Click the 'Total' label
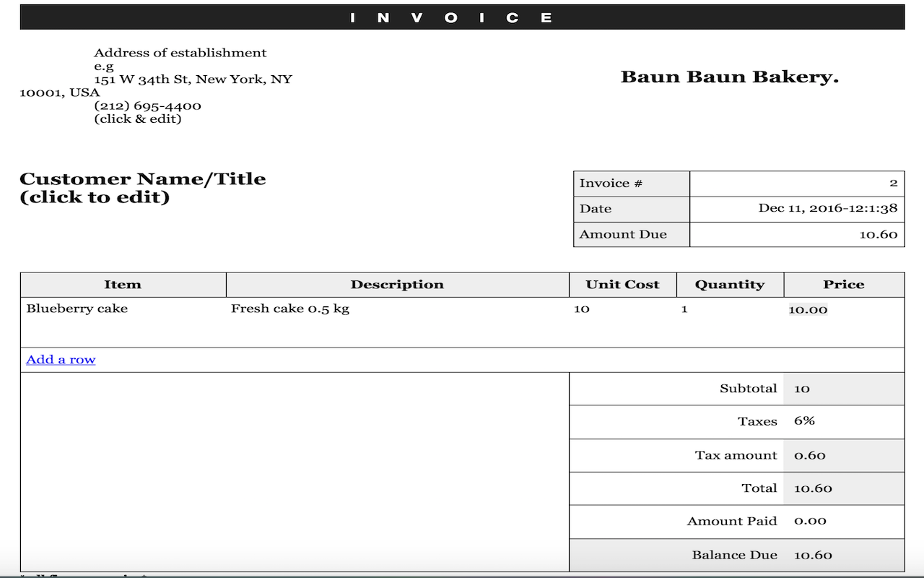Viewport: 924px width, 578px height. [x=759, y=488]
